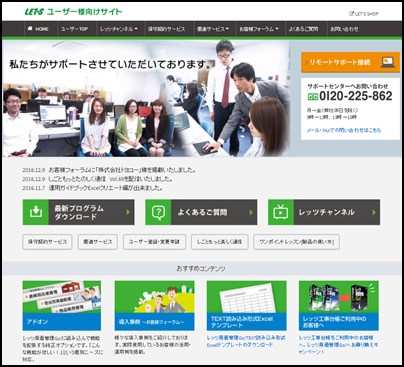The image size is (404, 367).
Task: Click the LET'S logo in header
Action: (x=34, y=12)
